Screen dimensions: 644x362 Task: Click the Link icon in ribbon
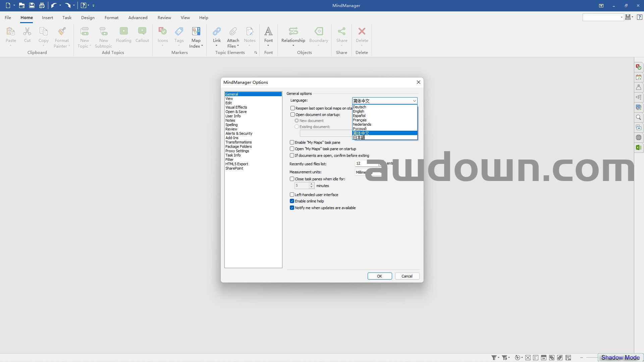217,32
